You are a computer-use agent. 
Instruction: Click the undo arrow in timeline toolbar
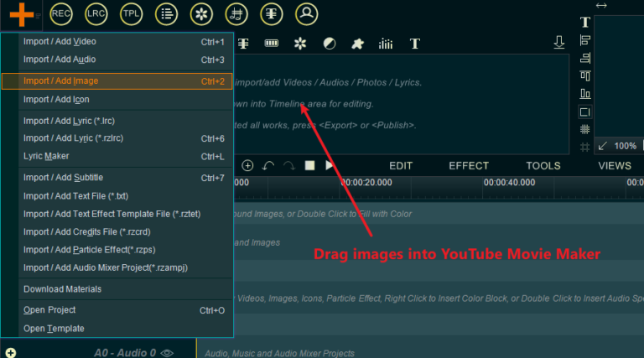click(x=268, y=166)
